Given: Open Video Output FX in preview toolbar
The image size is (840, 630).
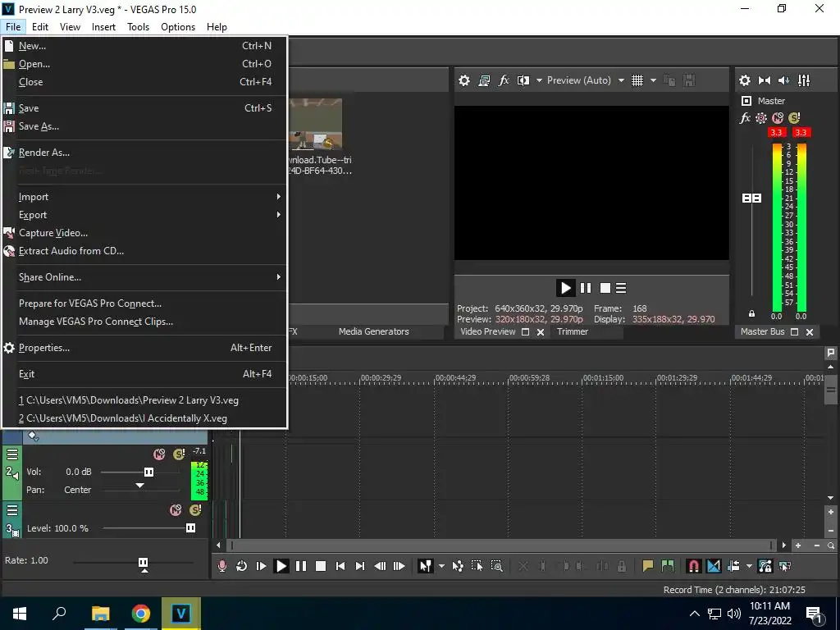Looking at the screenshot, I should click(x=504, y=80).
